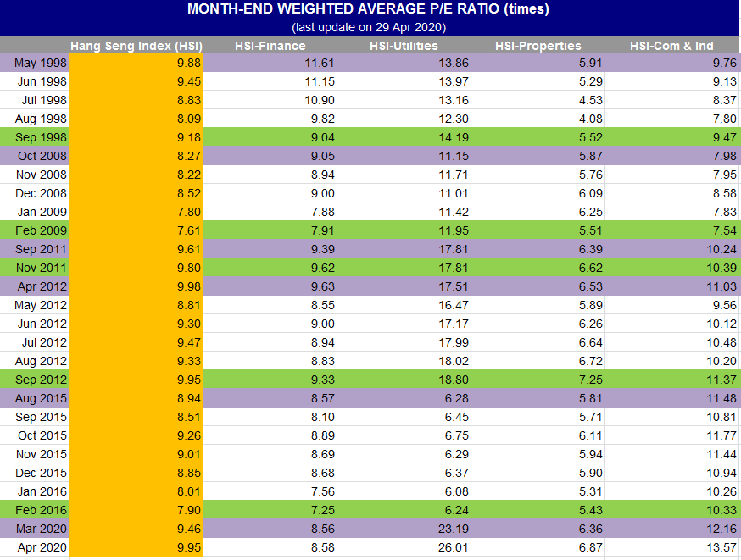Select the Aug 2015 row label
This screenshot has width=741, height=560.
(41, 398)
